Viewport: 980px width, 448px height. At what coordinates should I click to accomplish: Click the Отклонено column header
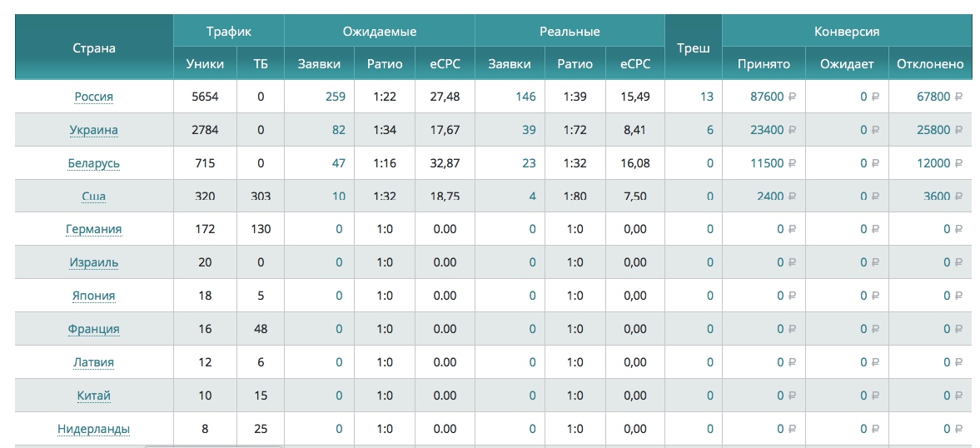click(930, 64)
